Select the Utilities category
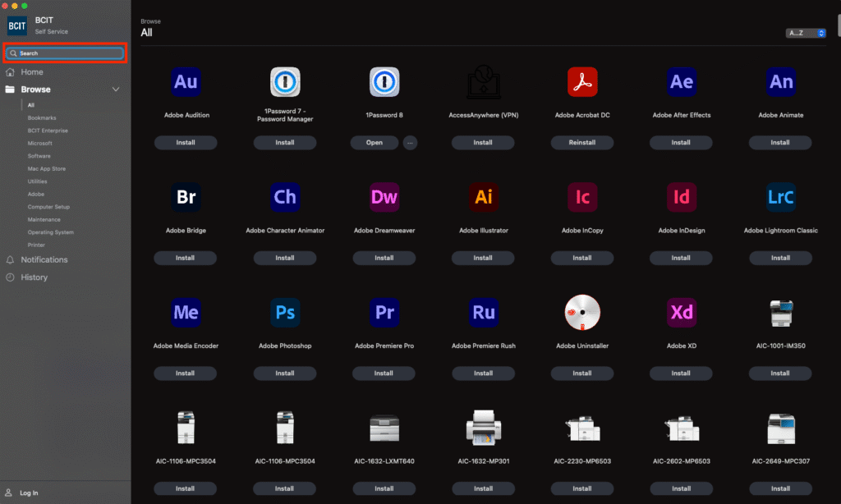Viewport: 841px width, 504px height. [37, 181]
